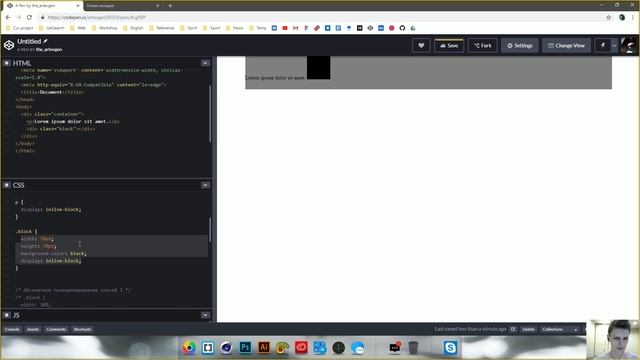Viewport: 640px width, 360px height.
Task: Click the Change View button
Action: 566,45
